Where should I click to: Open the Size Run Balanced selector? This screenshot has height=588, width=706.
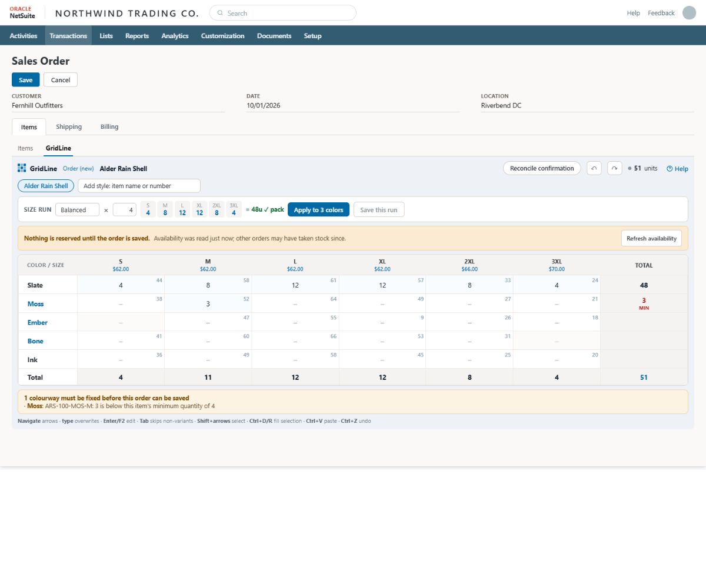pyautogui.click(x=77, y=209)
